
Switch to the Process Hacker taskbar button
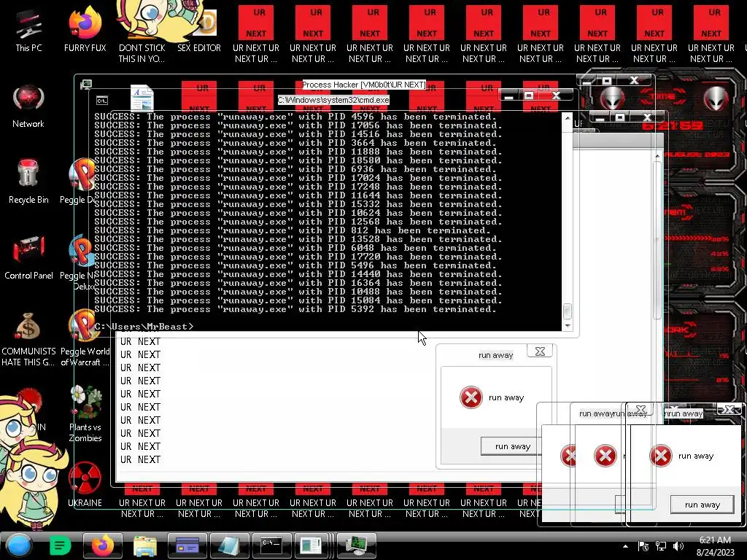(x=356, y=545)
